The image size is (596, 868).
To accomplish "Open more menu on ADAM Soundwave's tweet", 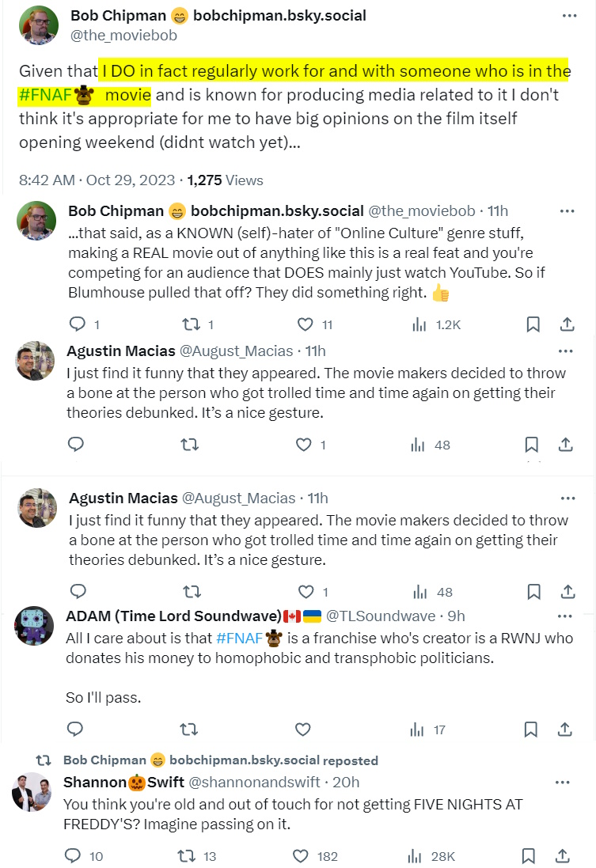I will [x=565, y=616].
